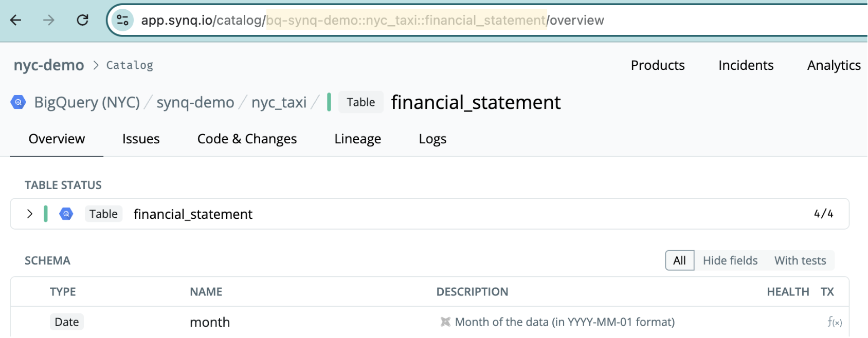Switch to the Code & Changes tab
This screenshot has width=868, height=338.
(247, 139)
